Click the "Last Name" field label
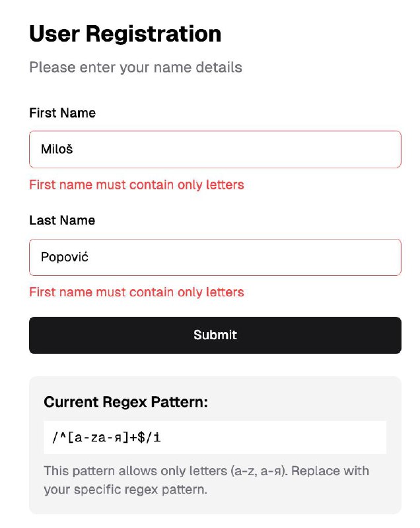This screenshot has height=528, width=420. tap(62, 220)
